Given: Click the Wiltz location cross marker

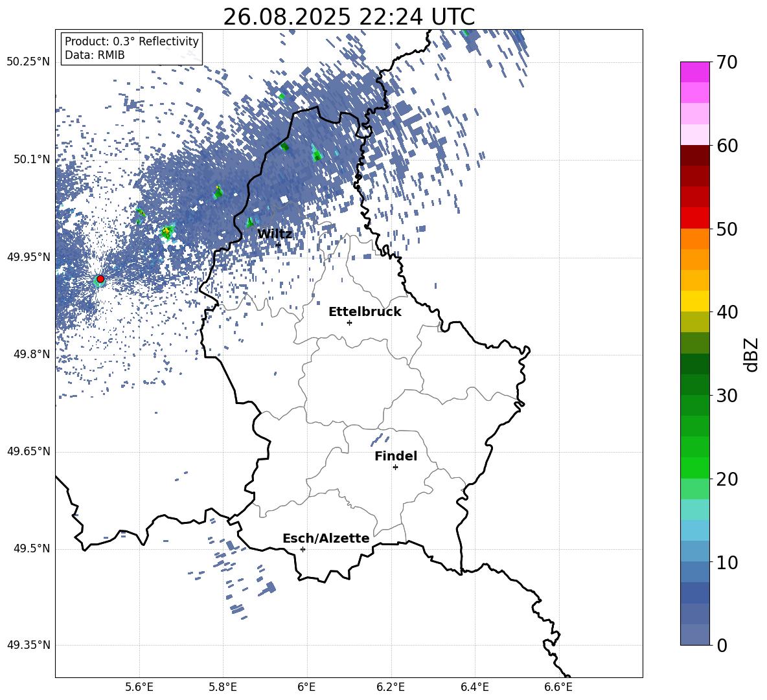Looking at the screenshot, I should point(279,245).
